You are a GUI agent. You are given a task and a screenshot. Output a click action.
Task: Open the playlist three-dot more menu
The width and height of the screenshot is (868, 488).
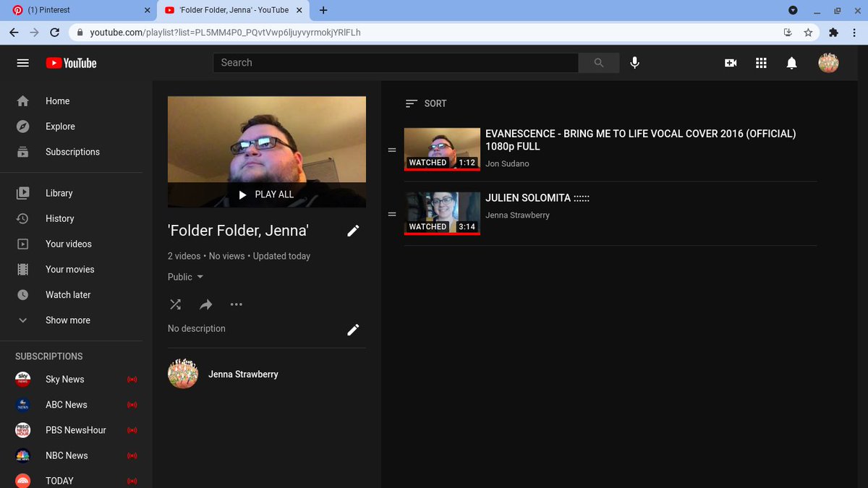(236, 304)
